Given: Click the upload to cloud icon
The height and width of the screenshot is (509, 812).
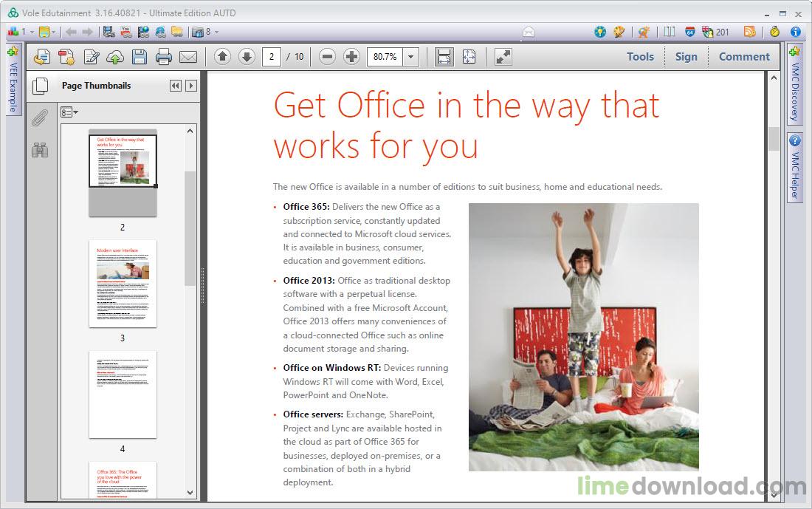Looking at the screenshot, I should tap(115, 57).
